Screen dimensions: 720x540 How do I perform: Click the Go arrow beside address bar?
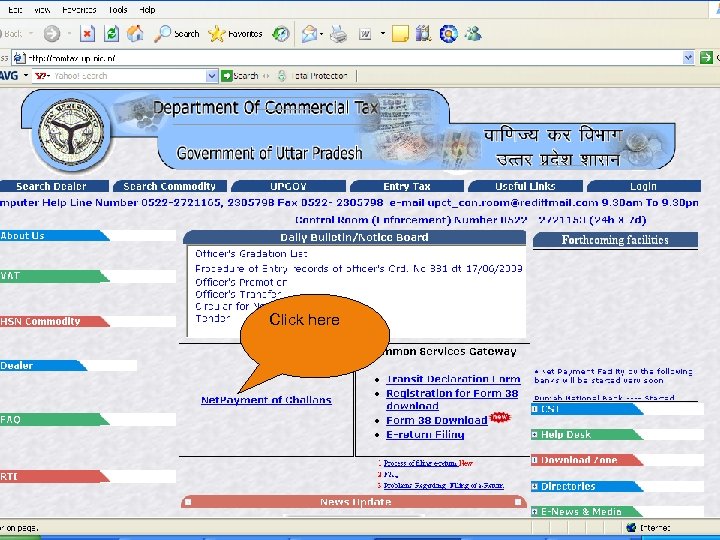[706, 57]
